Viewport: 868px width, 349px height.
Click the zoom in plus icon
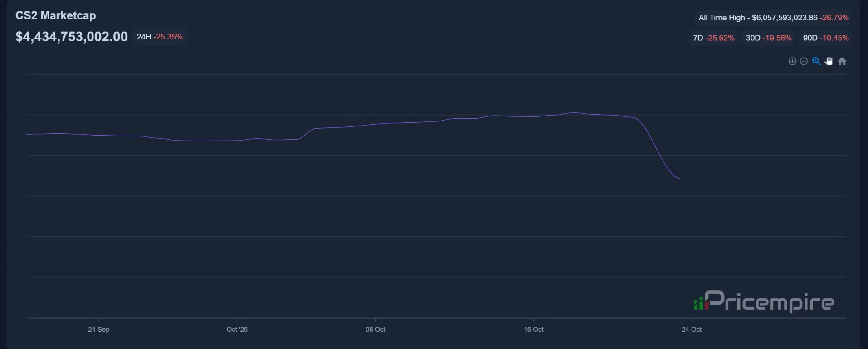point(792,61)
